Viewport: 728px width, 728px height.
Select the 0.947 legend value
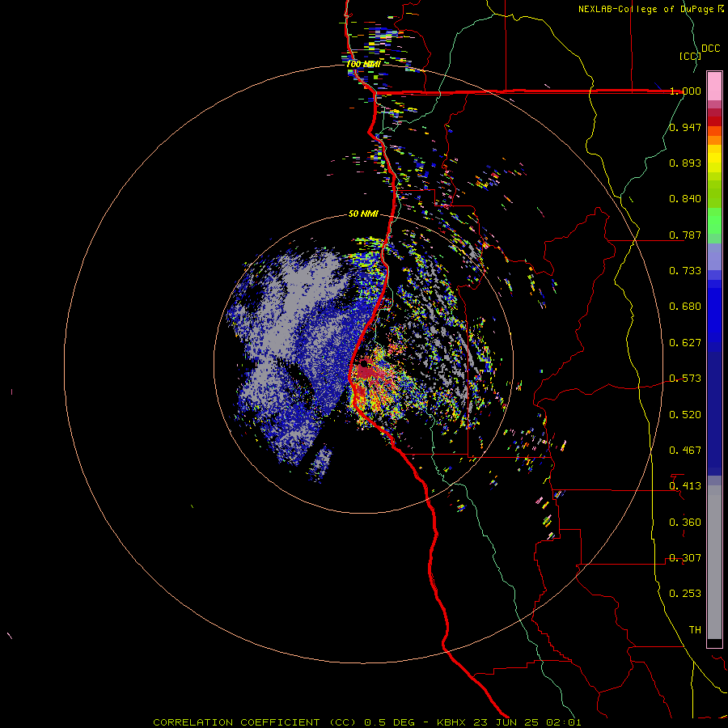(685, 127)
